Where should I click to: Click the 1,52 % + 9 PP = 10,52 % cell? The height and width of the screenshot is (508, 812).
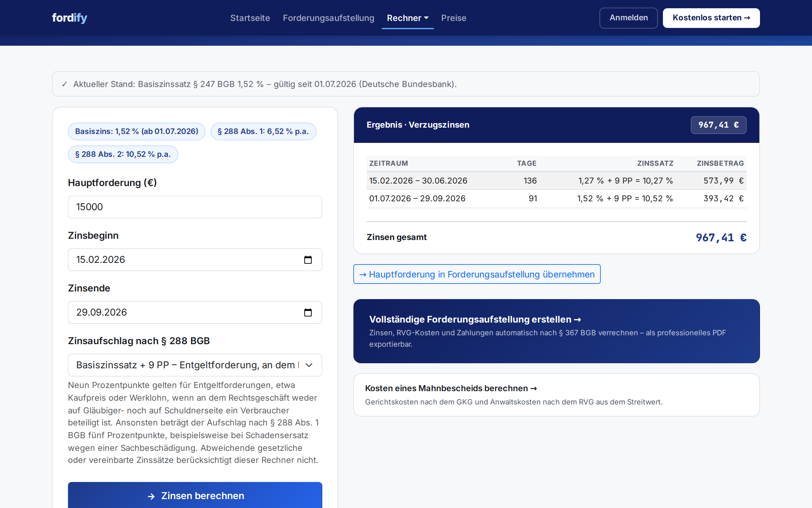point(625,198)
